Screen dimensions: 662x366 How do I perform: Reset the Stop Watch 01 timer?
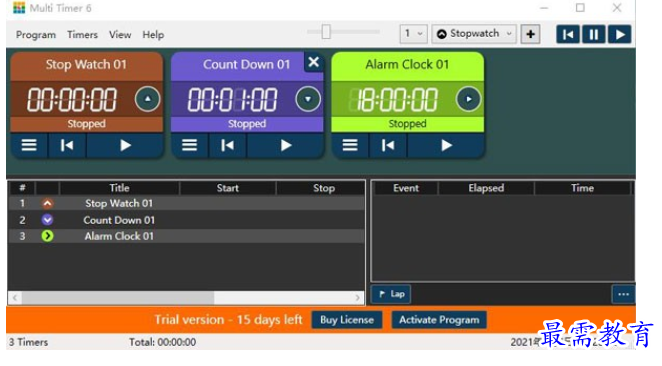tap(67, 145)
